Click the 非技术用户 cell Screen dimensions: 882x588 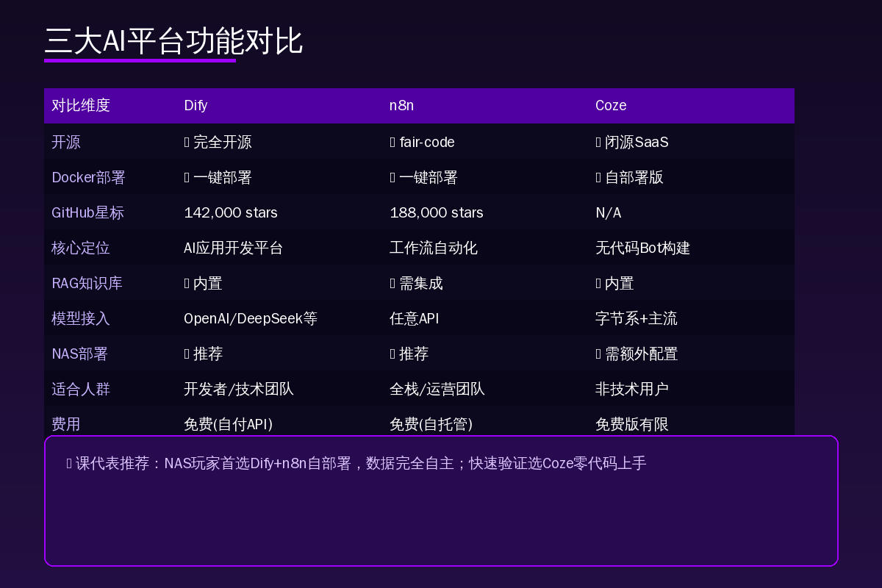coord(632,389)
